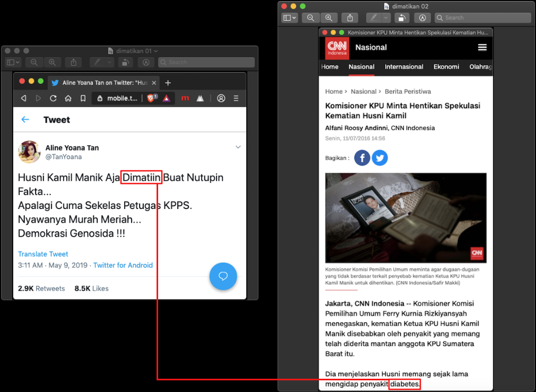The height and width of the screenshot is (392, 536).
Task: Click the zoom in icon on dimatikan 02 window
Action: point(329,18)
